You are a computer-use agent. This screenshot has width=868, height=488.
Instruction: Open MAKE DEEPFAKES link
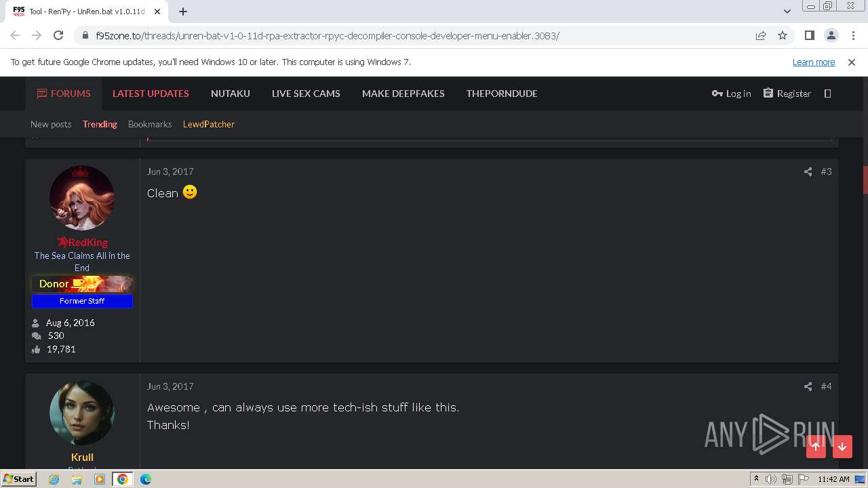[x=403, y=94]
